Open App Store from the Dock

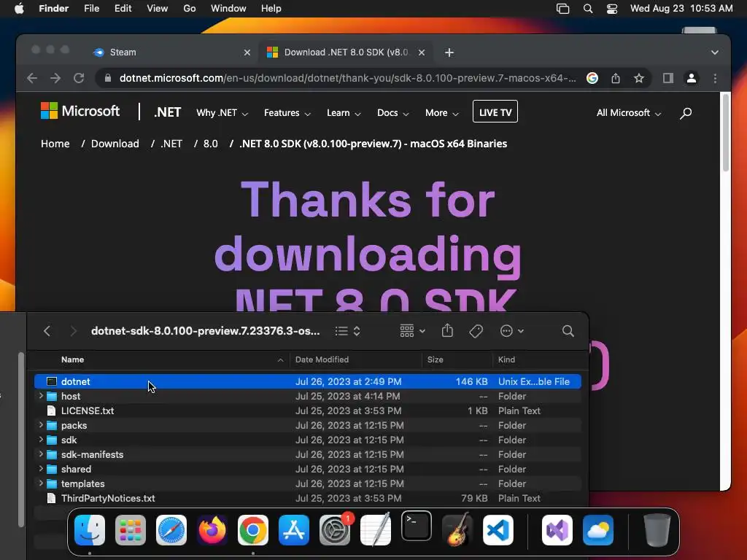pos(294,530)
